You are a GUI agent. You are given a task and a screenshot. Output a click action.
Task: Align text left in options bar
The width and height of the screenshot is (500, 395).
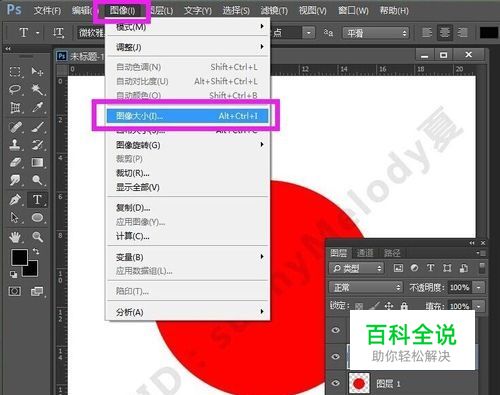click(427, 33)
